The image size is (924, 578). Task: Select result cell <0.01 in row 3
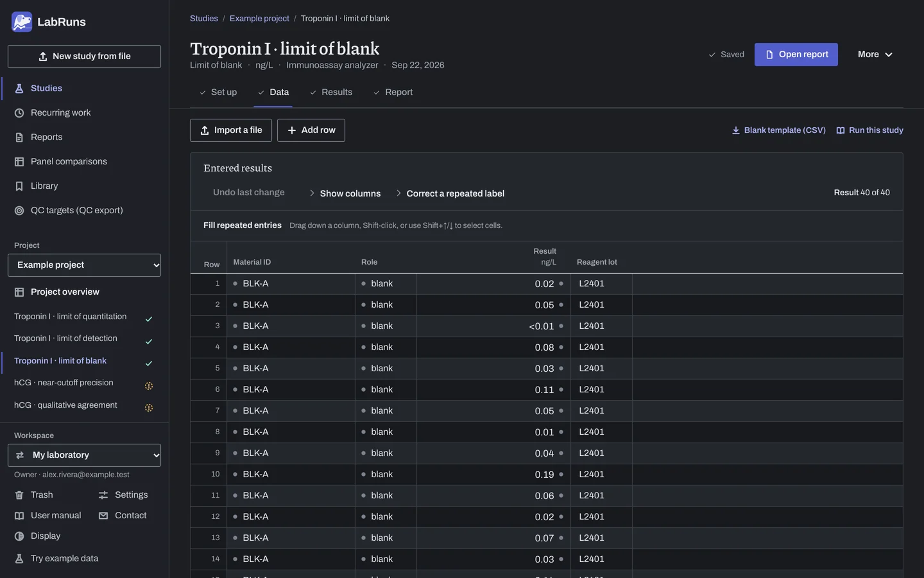493,326
